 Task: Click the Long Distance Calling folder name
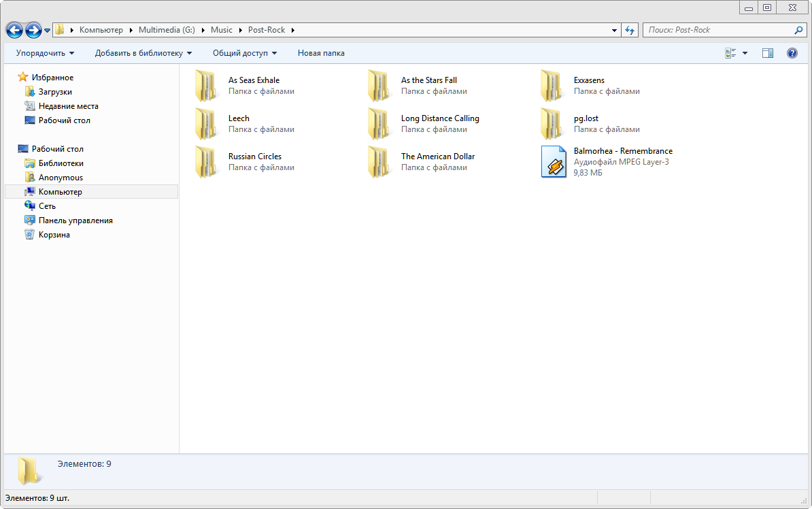pos(440,118)
